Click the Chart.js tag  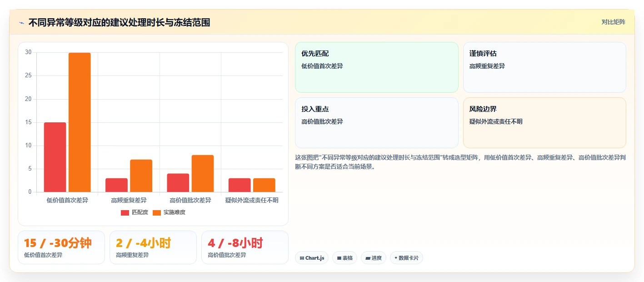[312, 258]
